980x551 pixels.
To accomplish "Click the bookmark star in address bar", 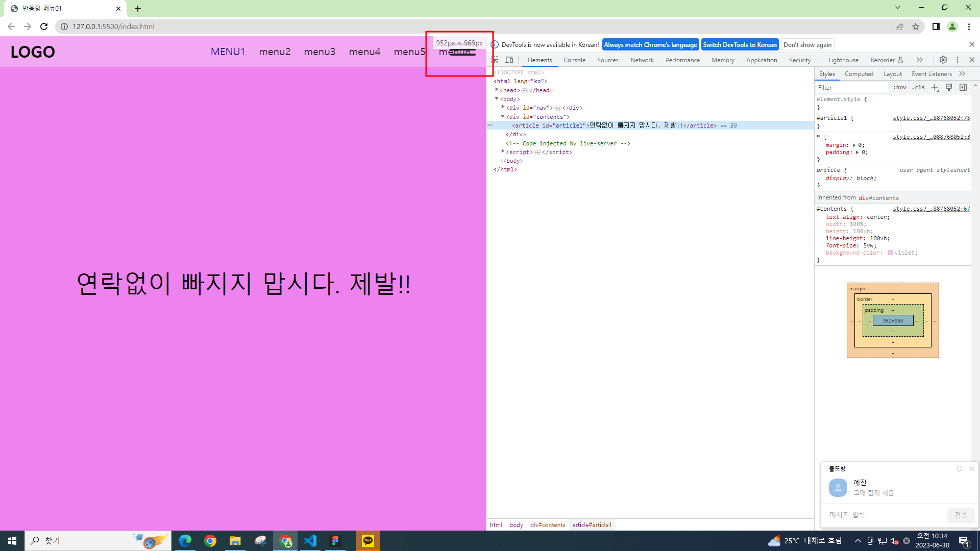I will click(x=916, y=27).
